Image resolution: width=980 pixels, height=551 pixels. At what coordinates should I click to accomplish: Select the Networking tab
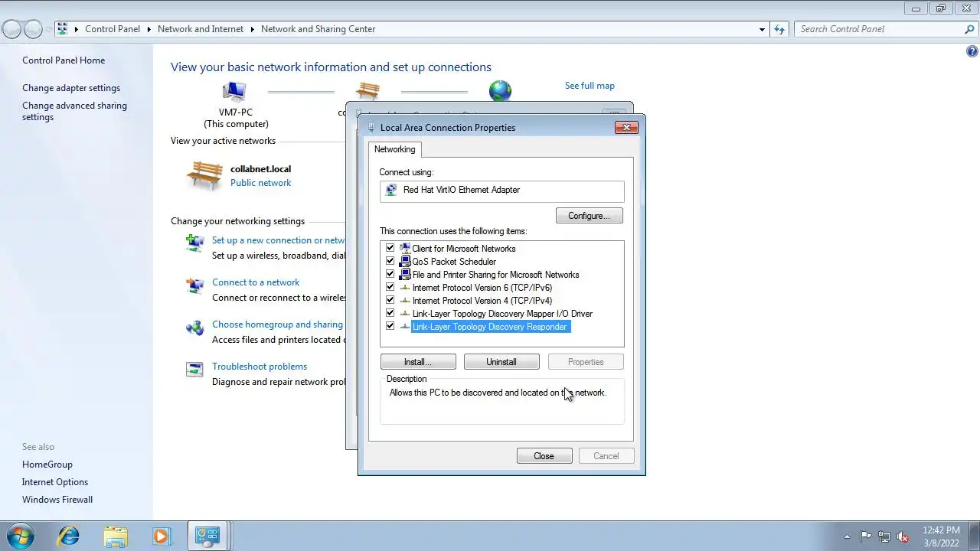point(395,149)
